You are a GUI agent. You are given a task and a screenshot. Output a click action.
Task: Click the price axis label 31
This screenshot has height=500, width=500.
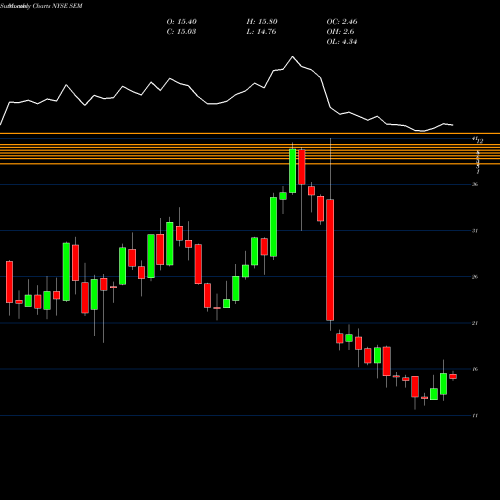click(x=475, y=231)
